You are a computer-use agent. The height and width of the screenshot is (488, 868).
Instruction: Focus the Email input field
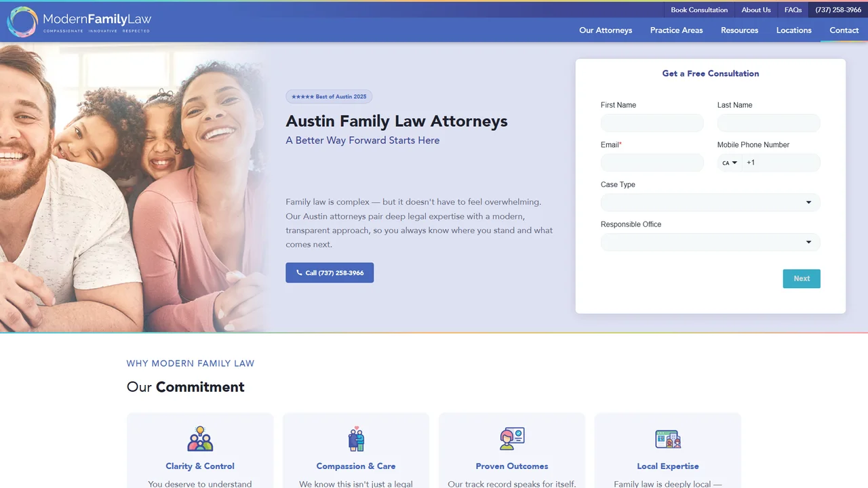click(652, 163)
